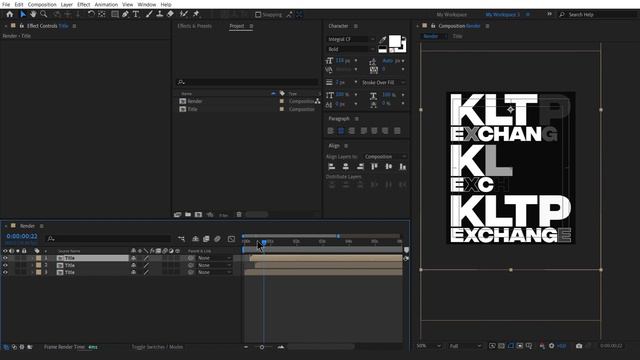Click the new composition icon in Project panel

point(198,215)
